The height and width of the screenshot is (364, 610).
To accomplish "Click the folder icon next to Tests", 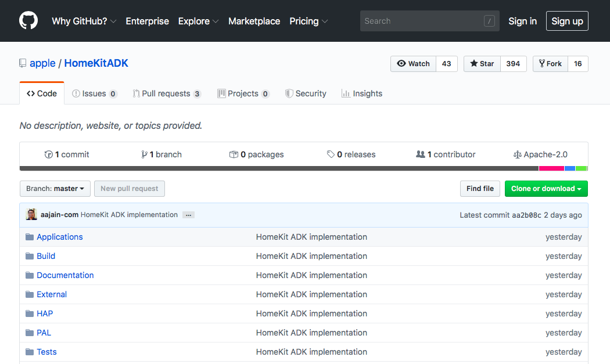I will (30, 352).
